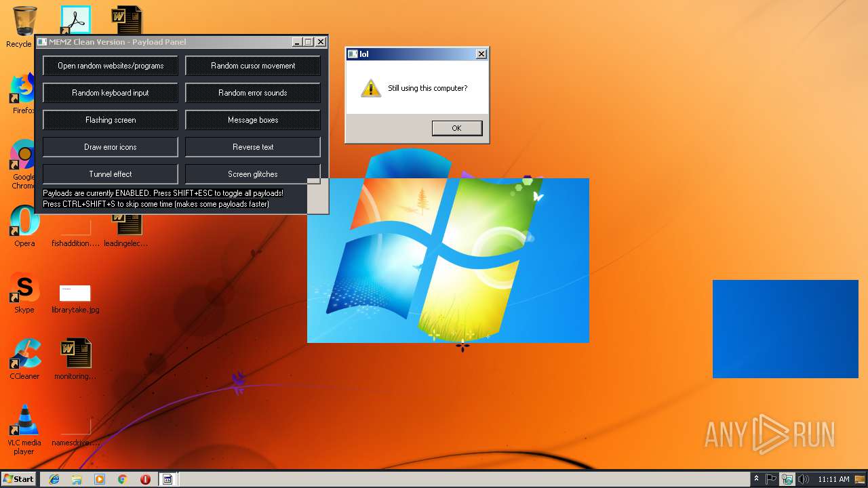Enable the Screen glitches payload
Viewport: 868px width, 488px height.
[253, 174]
